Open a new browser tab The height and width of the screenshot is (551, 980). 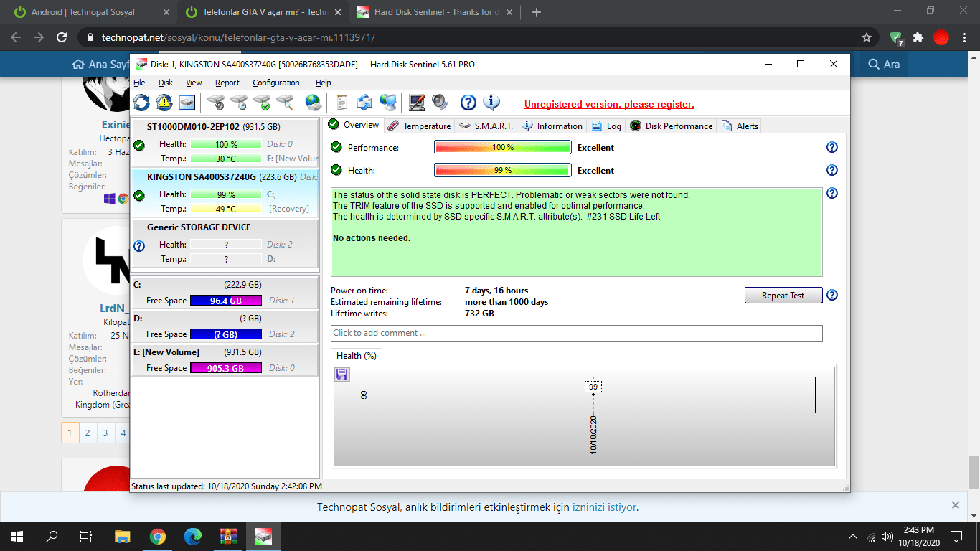click(x=537, y=12)
